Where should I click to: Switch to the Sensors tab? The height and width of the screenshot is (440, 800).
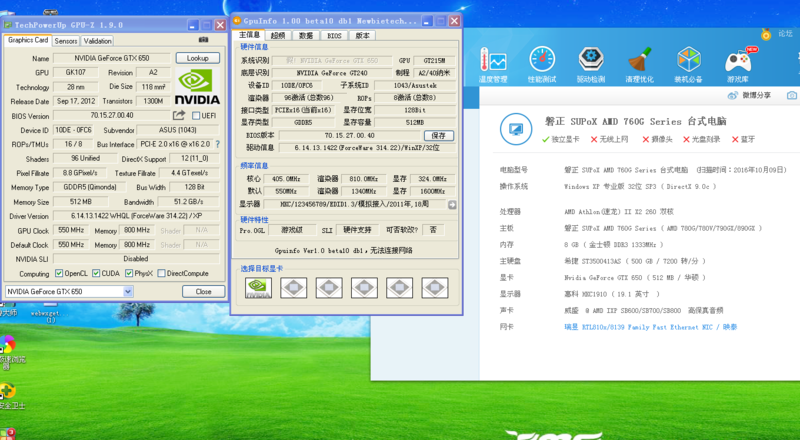(x=66, y=41)
